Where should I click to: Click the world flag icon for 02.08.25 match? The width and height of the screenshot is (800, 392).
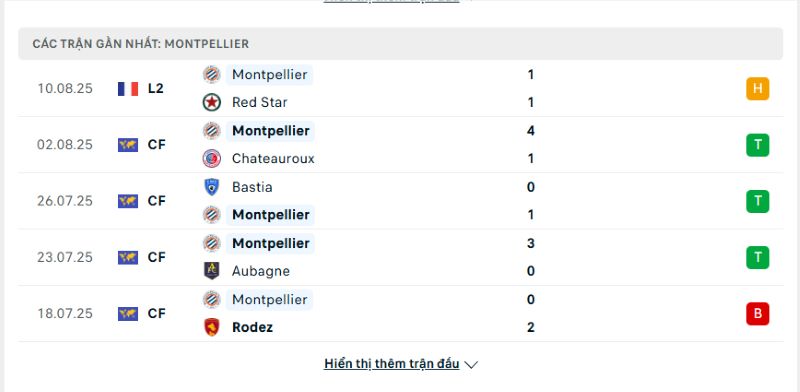[128, 145]
